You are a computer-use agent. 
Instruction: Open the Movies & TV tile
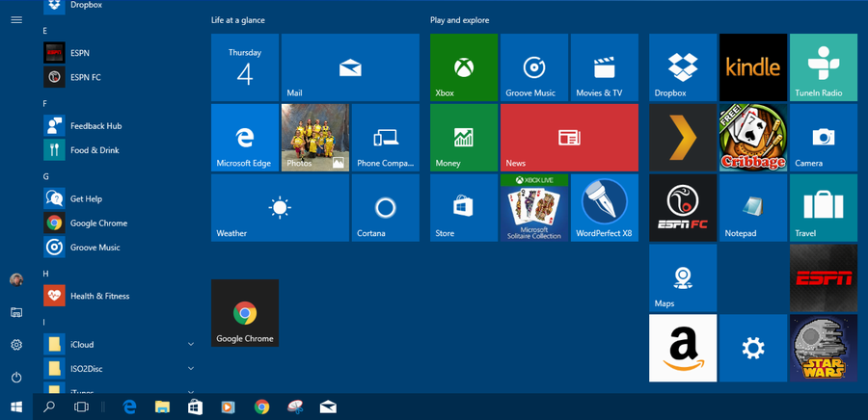pyautogui.click(x=605, y=67)
